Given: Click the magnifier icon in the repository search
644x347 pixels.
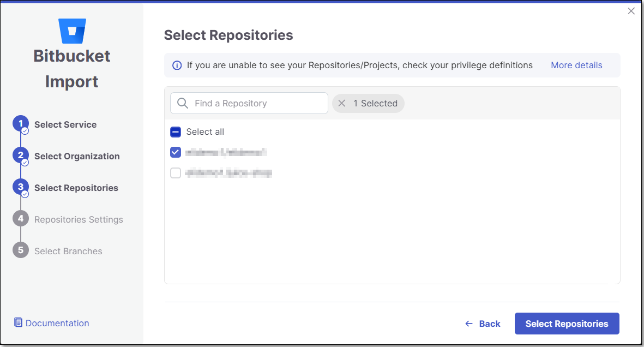Looking at the screenshot, I should coord(183,103).
